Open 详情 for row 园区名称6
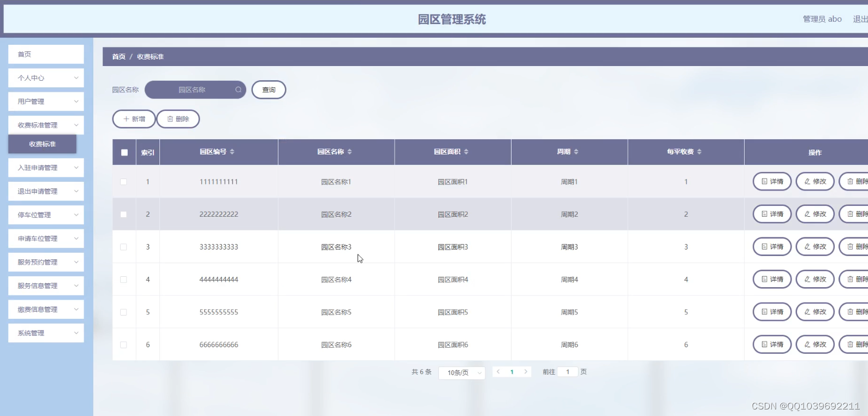The image size is (868, 416). pyautogui.click(x=772, y=344)
